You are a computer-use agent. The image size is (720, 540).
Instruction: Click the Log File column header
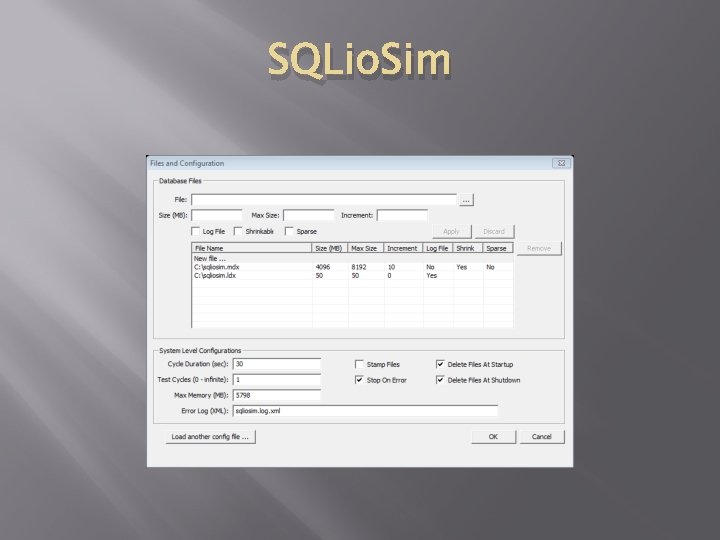pyautogui.click(x=438, y=248)
